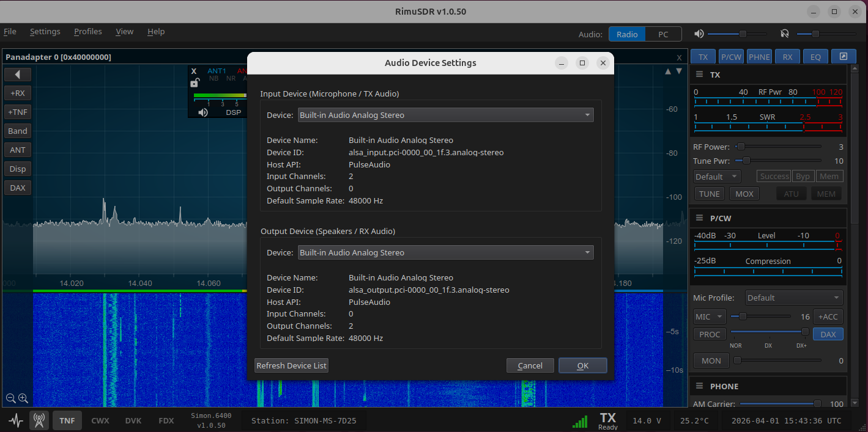Toggle MOX in the TX panel
The image size is (868, 432).
click(744, 193)
